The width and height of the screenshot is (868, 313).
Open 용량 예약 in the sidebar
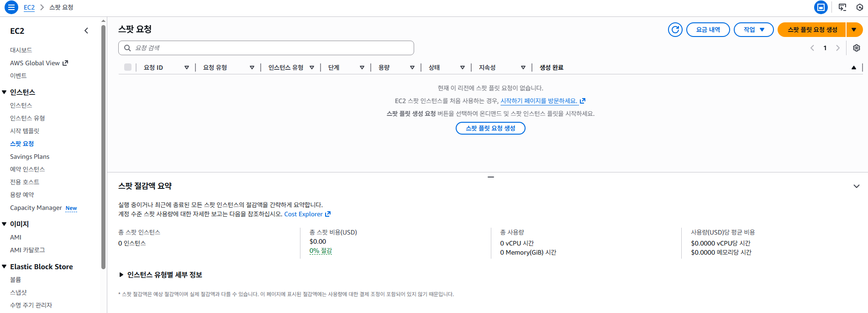point(22,195)
